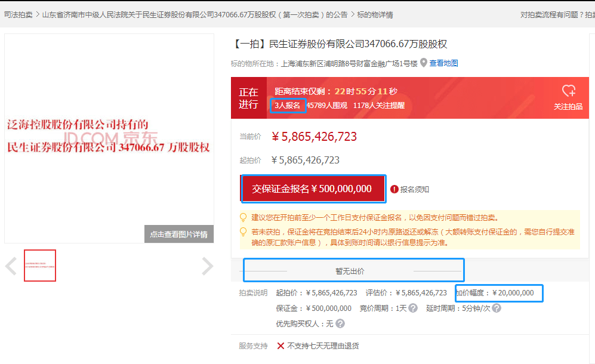595x364 pixels.
Task: Click the 交保证金报名 ¥500,000,000 button
Action: click(x=313, y=189)
